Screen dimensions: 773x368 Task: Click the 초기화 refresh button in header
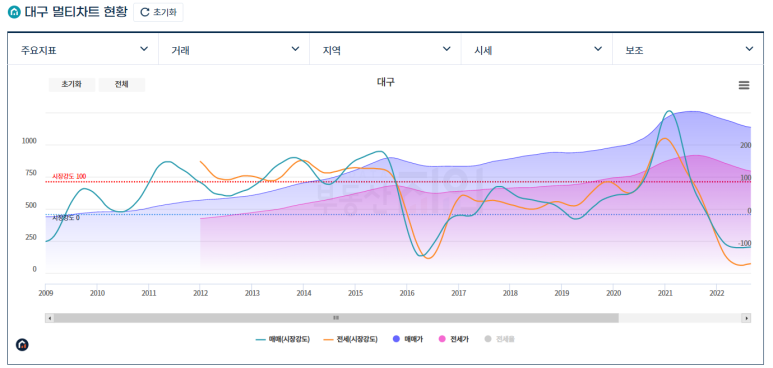(x=158, y=12)
